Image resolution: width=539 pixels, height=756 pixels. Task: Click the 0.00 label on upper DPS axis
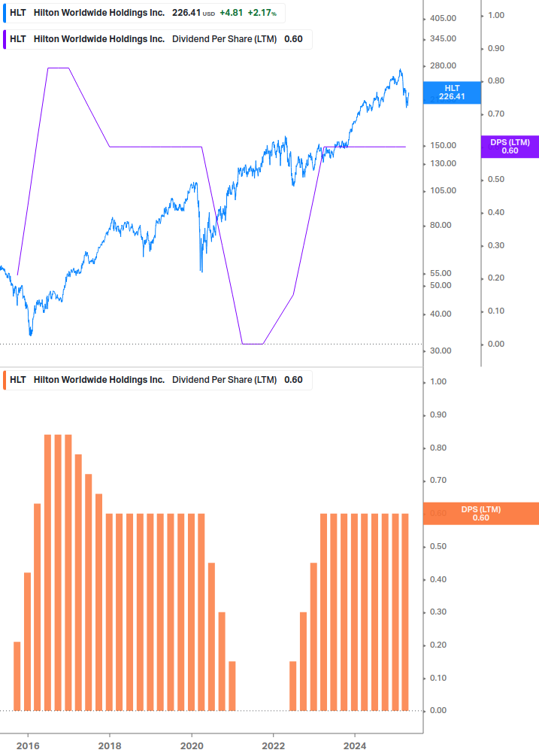496,344
